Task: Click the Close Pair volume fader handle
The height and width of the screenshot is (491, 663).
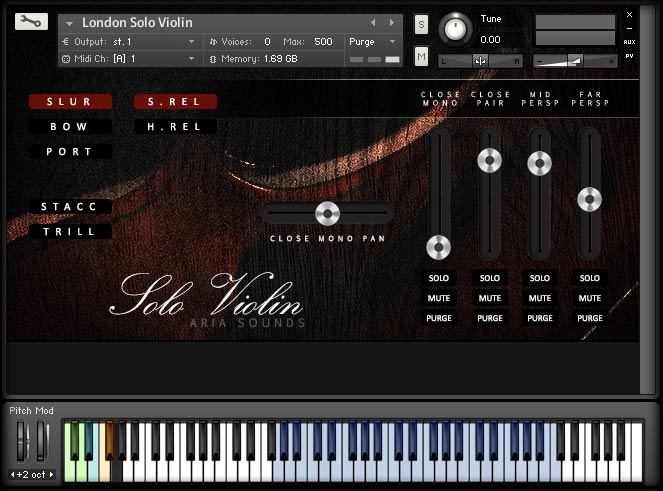Action: click(x=489, y=160)
